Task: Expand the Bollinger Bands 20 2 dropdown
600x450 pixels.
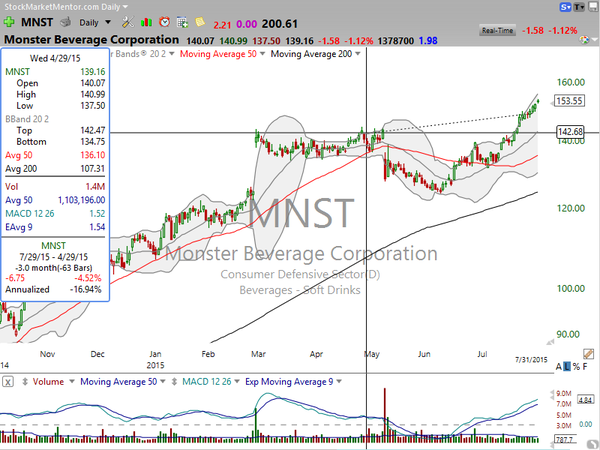Action: point(171,54)
